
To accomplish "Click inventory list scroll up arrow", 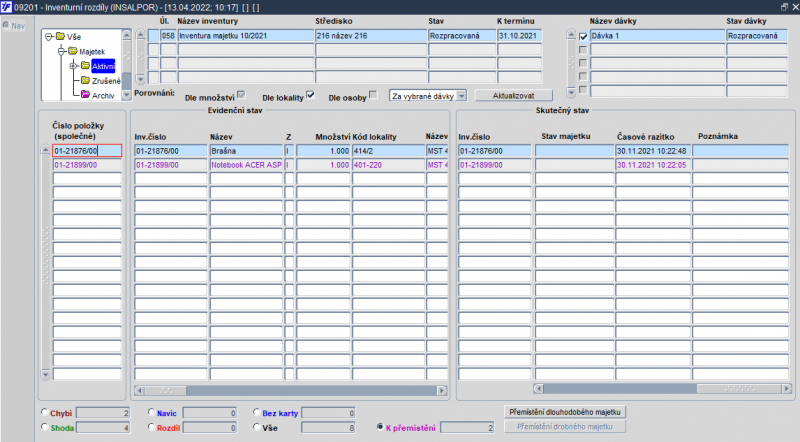I will pos(141,35).
